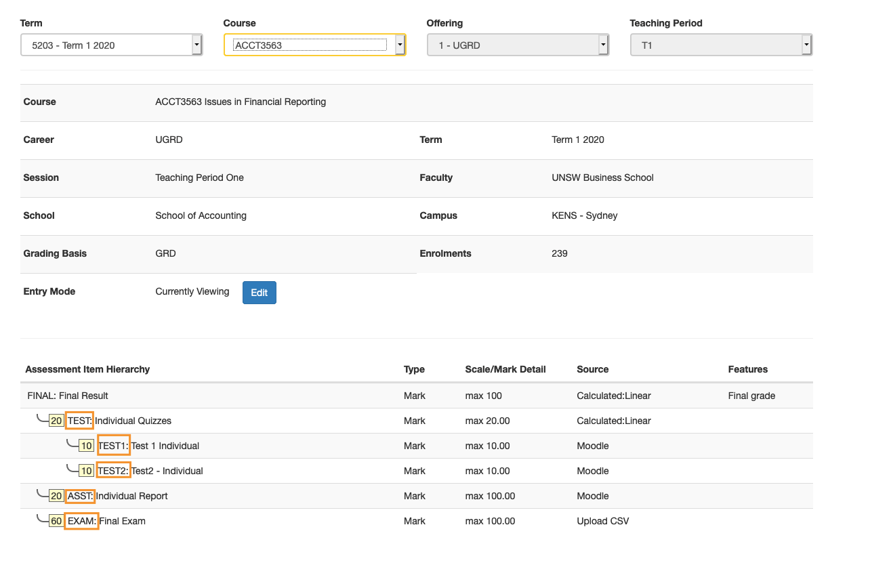The height and width of the screenshot is (588, 891).
Task: Open the Offering dropdown 1 - UGRD
Action: coord(518,45)
